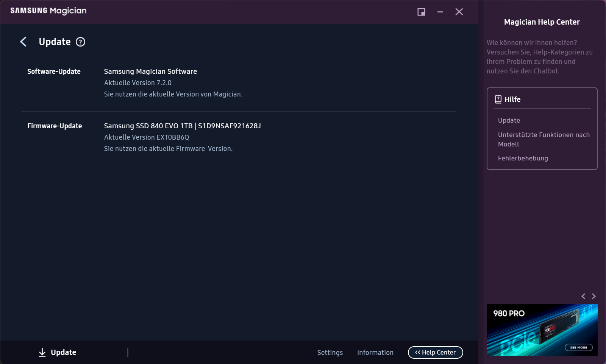606x364 pixels.
Task: Open Information in the bottom bar
Action: point(375,353)
